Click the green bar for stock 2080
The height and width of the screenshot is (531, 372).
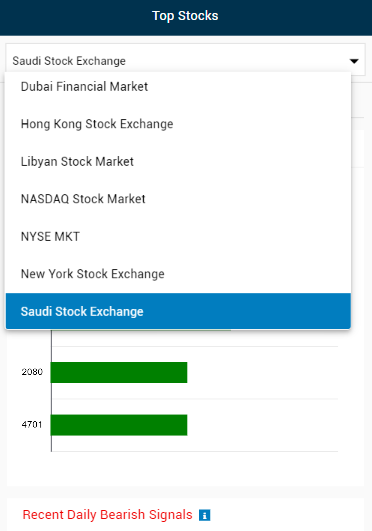coord(119,373)
